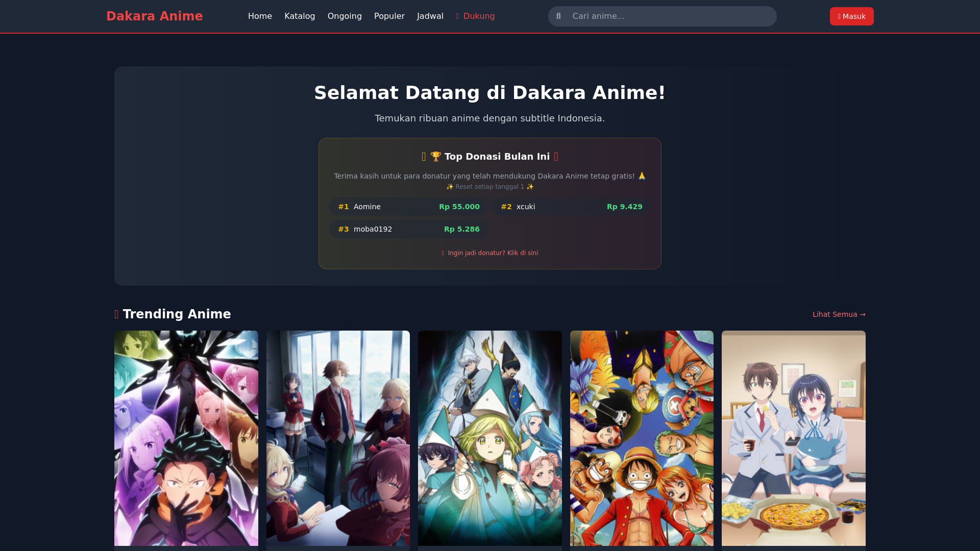The height and width of the screenshot is (551, 980).
Task: Open the Dukung support page
Action: pyautogui.click(x=475, y=16)
